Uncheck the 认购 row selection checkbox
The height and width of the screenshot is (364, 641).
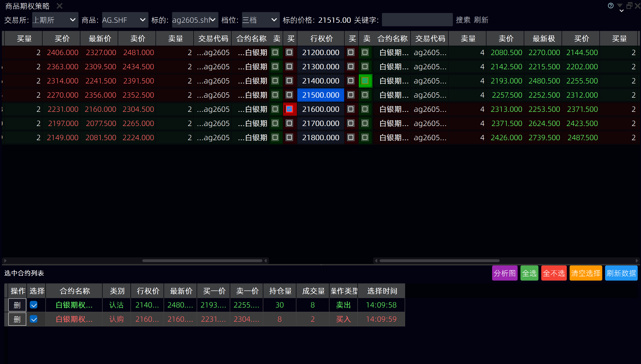tap(34, 319)
